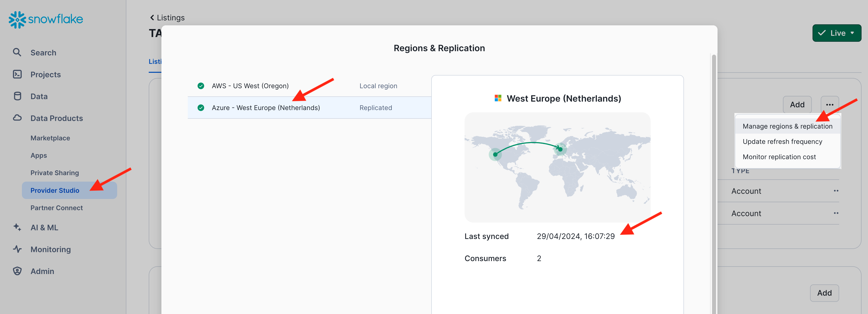
Task: Select Manage regions & replication menu item
Action: tap(787, 126)
